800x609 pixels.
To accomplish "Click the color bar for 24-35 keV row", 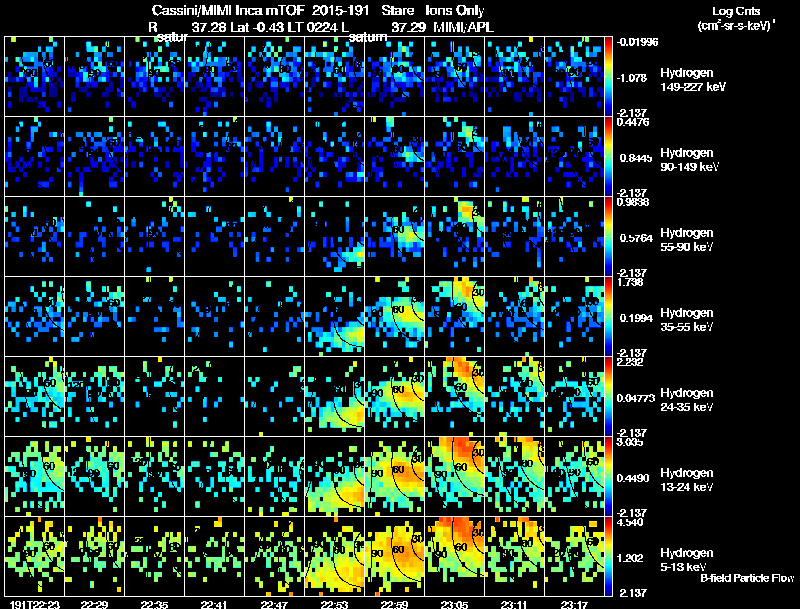I will (x=608, y=396).
